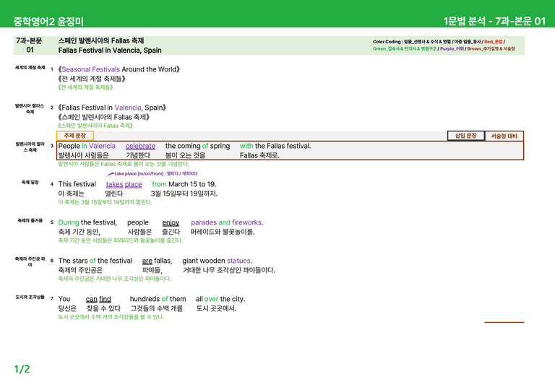The width and height of the screenshot is (555, 392).
Task: Click 'the coming of spring' phrase
Action: (197, 146)
